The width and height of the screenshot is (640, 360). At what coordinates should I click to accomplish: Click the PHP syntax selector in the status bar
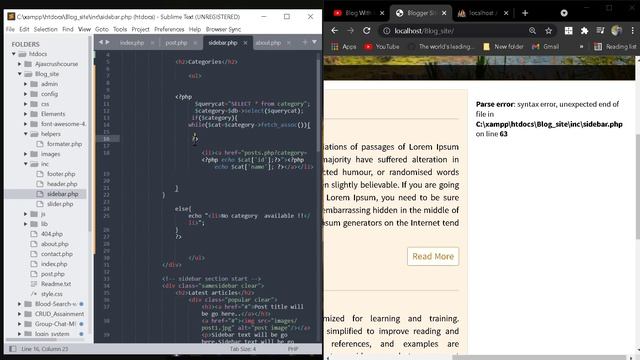tap(293, 349)
